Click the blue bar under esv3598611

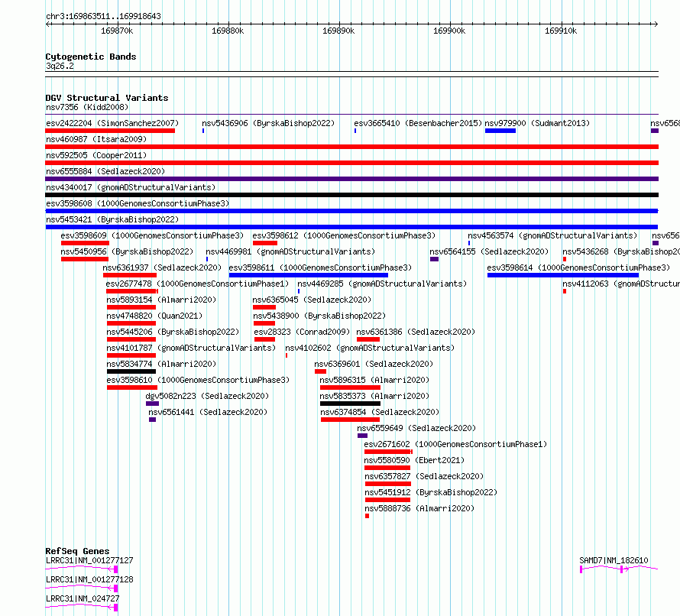click(x=309, y=275)
